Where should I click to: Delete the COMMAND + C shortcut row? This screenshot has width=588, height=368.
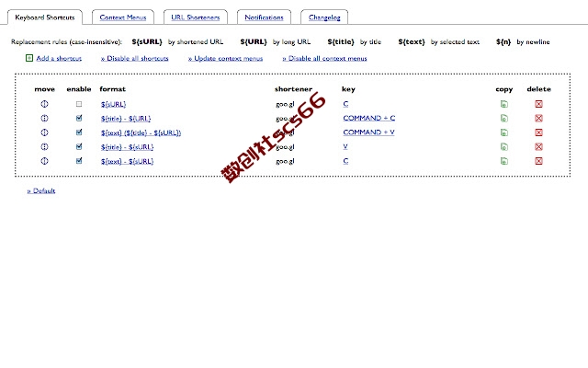point(539,119)
